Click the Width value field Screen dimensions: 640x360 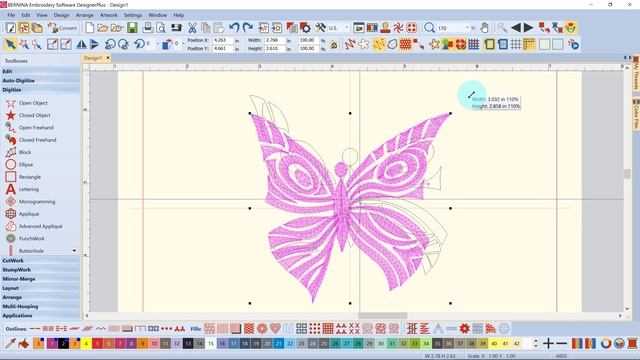tap(275, 40)
